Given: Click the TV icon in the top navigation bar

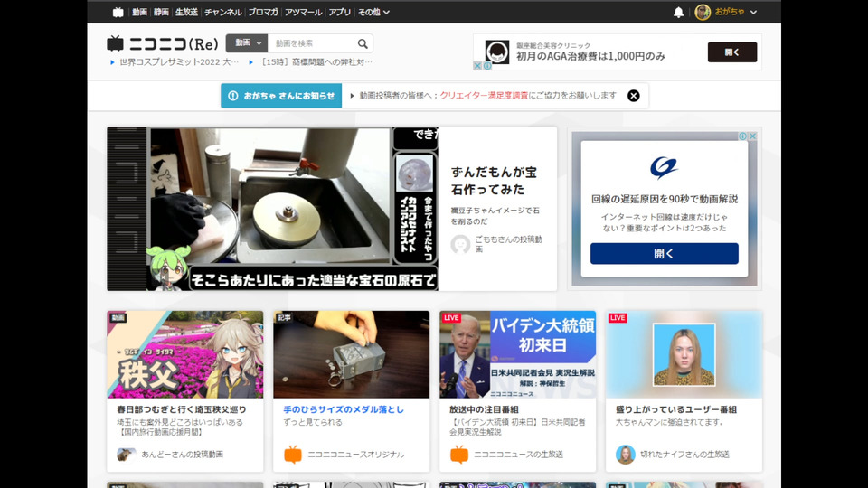Looking at the screenshot, I should [118, 12].
